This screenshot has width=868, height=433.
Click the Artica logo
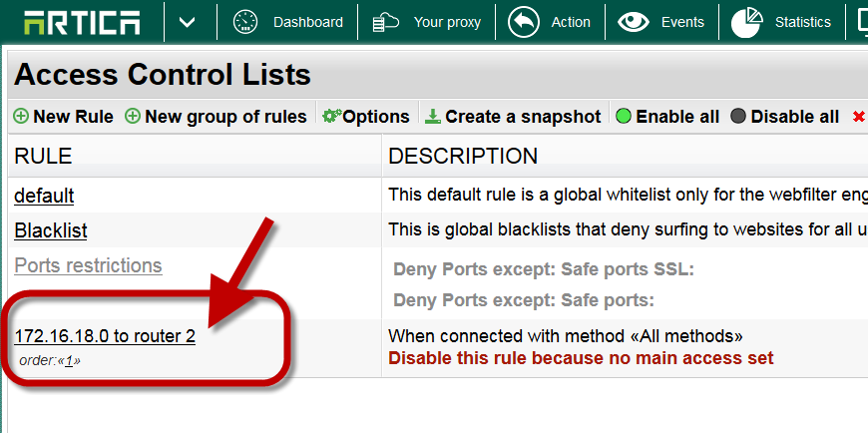tap(82, 22)
